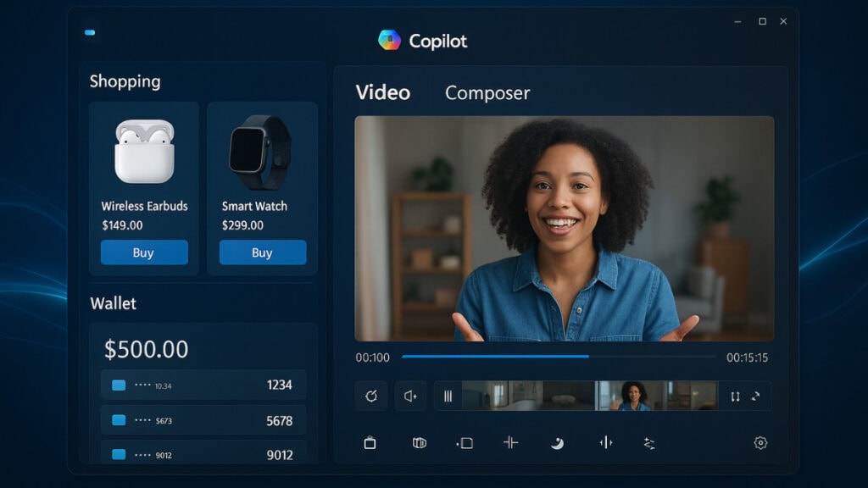Screen dimensions: 868x488
Task: Switch to the Video tab
Action: (x=382, y=93)
